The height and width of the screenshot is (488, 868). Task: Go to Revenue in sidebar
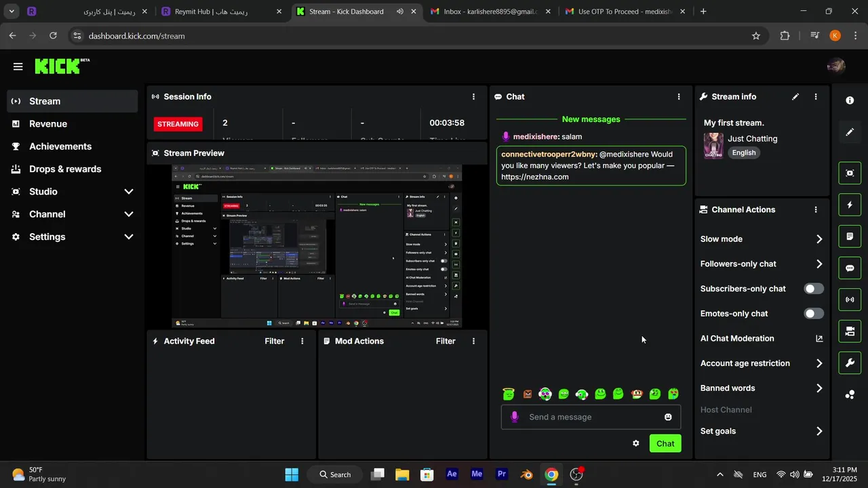[x=73, y=124]
